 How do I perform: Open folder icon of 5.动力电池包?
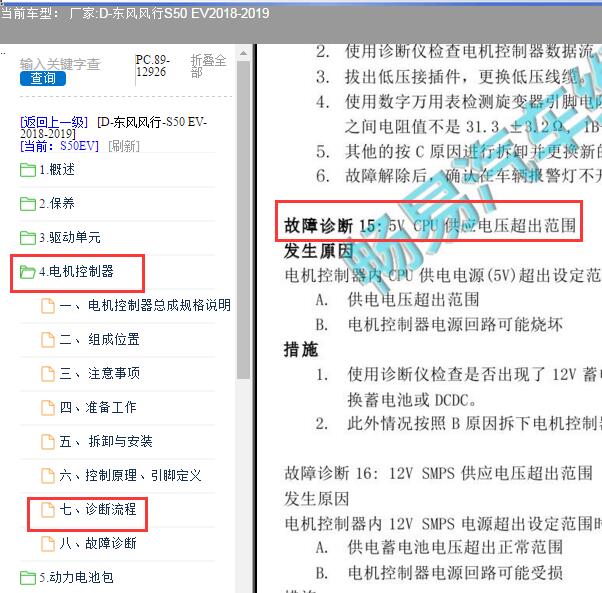pyautogui.click(x=28, y=577)
